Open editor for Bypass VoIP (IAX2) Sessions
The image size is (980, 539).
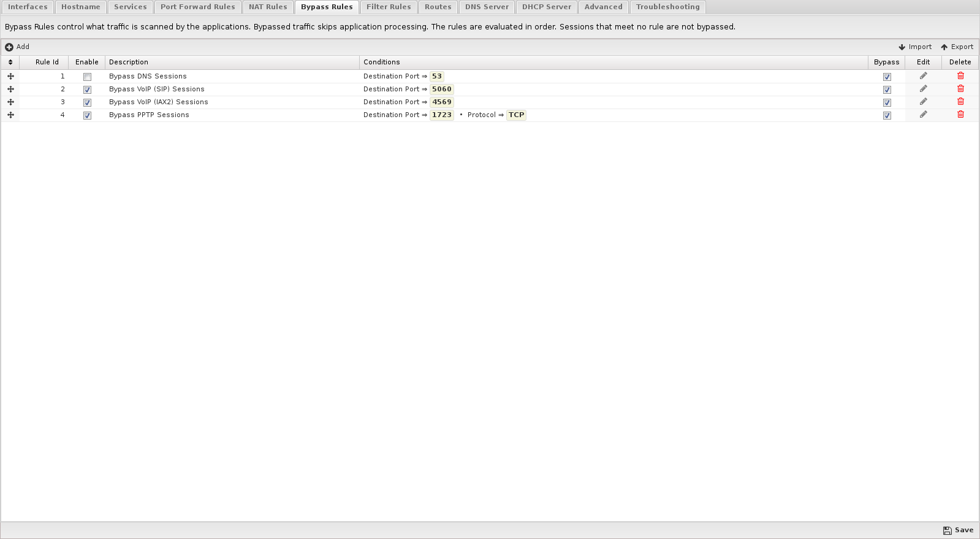pyautogui.click(x=923, y=102)
